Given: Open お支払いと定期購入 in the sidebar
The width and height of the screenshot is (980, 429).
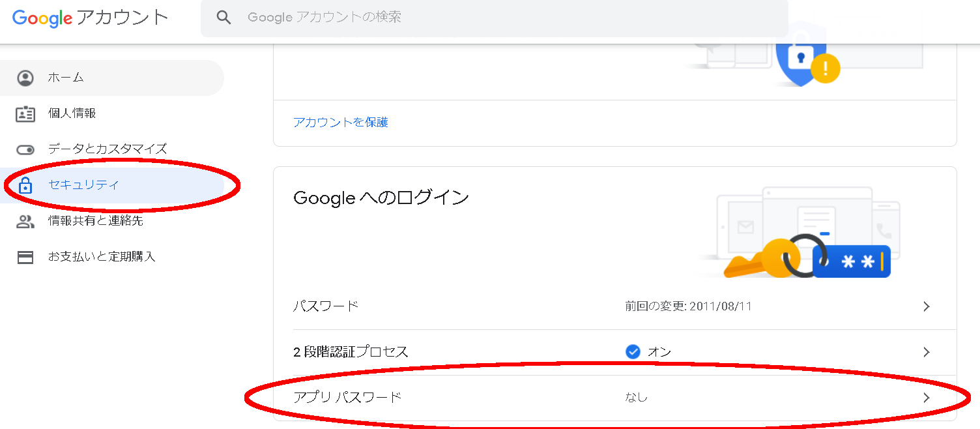Looking at the screenshot, I should tap(112, 257).
